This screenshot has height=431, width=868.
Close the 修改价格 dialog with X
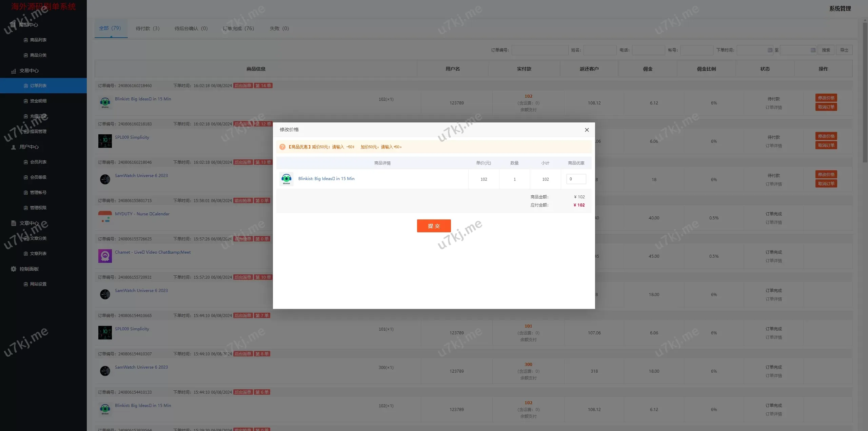[x=587, y=130]
